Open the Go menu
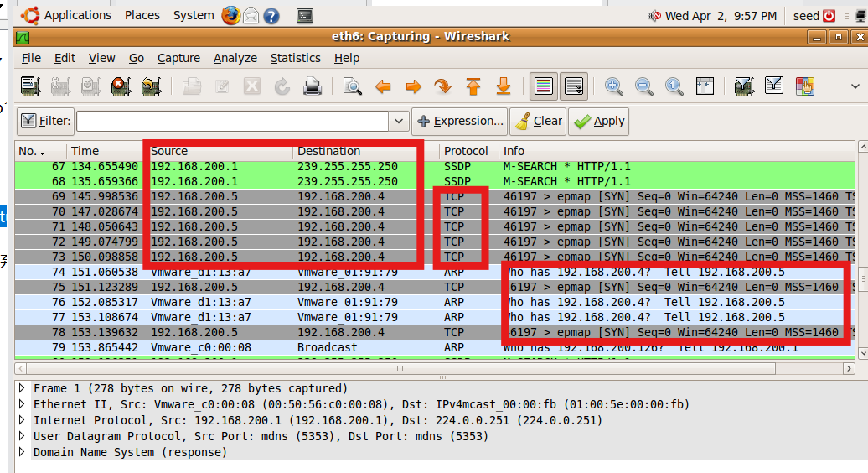The image size is (868, 473). coord(137,58)
